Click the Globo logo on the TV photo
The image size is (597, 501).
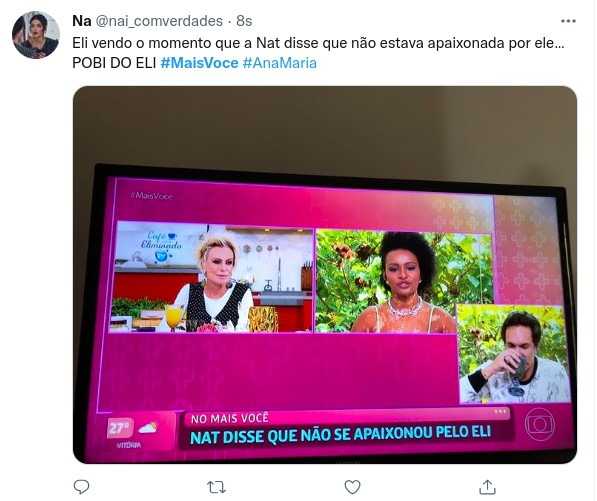(540, 424)
